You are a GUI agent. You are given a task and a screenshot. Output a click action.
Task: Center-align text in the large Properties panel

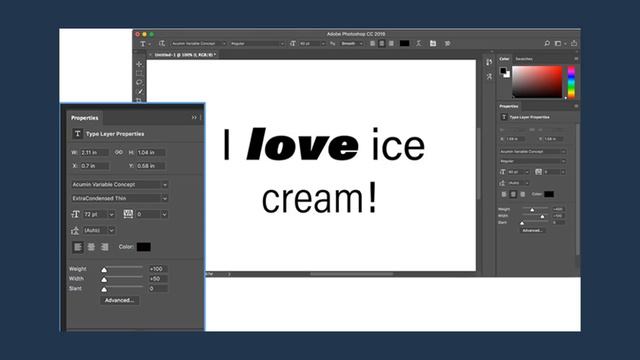click(91, 247)
